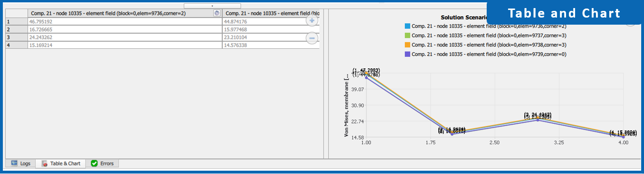Select table cell 16.726665
Image resolution: width=644 pixels, height=174 pixels.
pyautogui.click(x=125, y=29)
